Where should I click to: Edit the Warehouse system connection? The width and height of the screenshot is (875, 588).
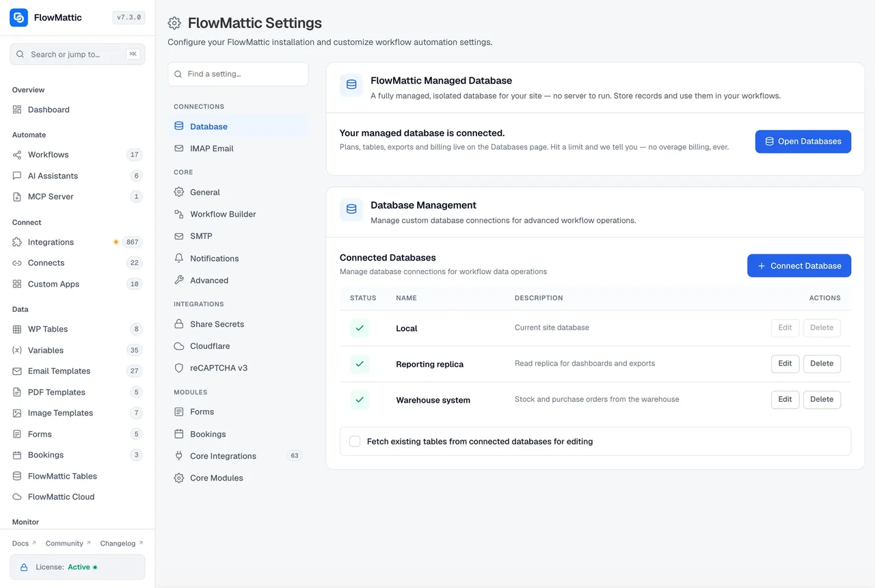785,399
